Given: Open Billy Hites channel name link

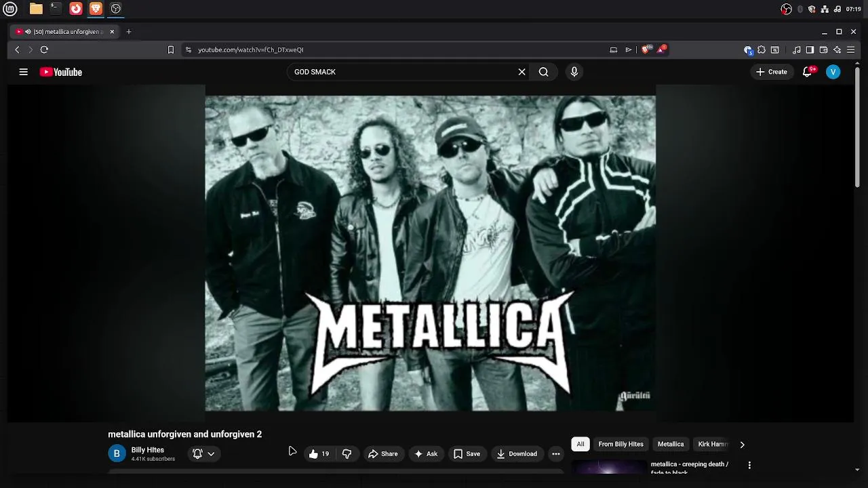Looking at the screenshot, I should (x=147, y=450).
